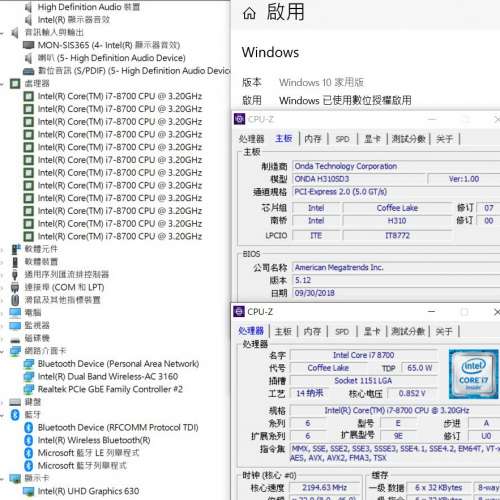Click the 電腦 computer icon

point(15,313)
